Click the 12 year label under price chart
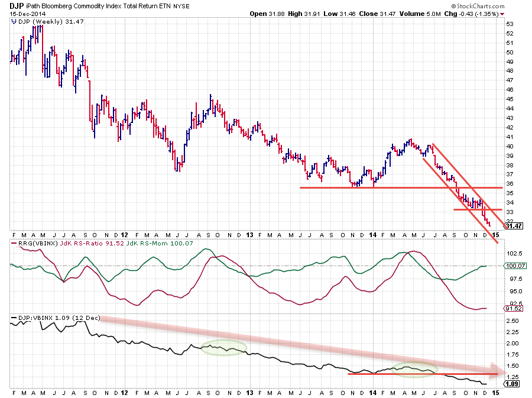 coord(124,235)
